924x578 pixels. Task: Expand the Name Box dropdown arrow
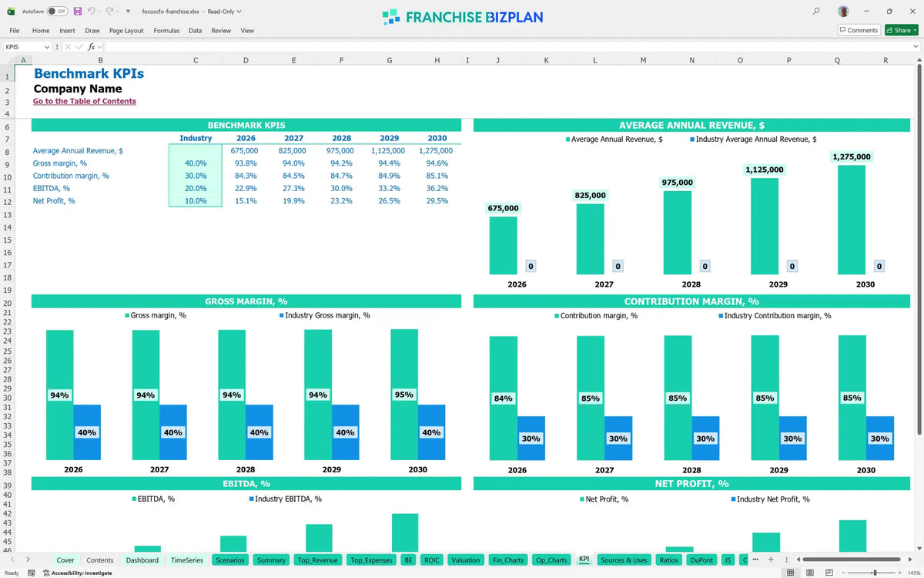pyautogui.click(x=47, y=47)
